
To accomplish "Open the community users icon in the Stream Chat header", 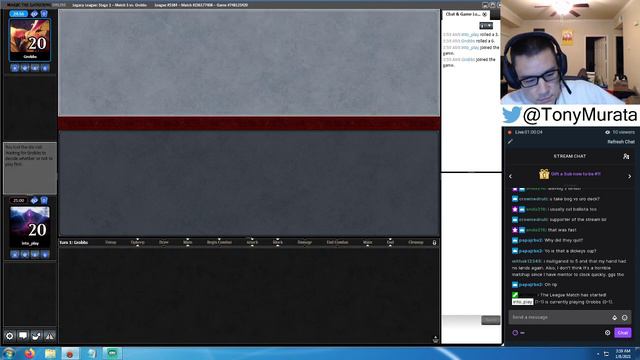I will 626,156.
